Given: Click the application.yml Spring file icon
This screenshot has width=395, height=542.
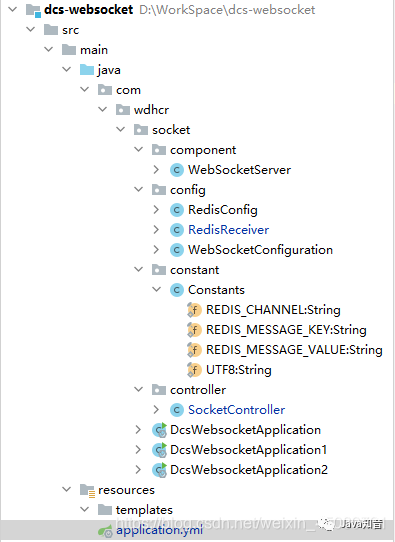Looking at the screenshot, I should point(105,531).
